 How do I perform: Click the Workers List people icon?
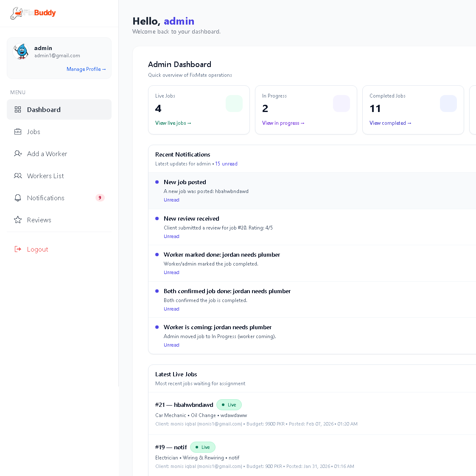coord(18,176)
